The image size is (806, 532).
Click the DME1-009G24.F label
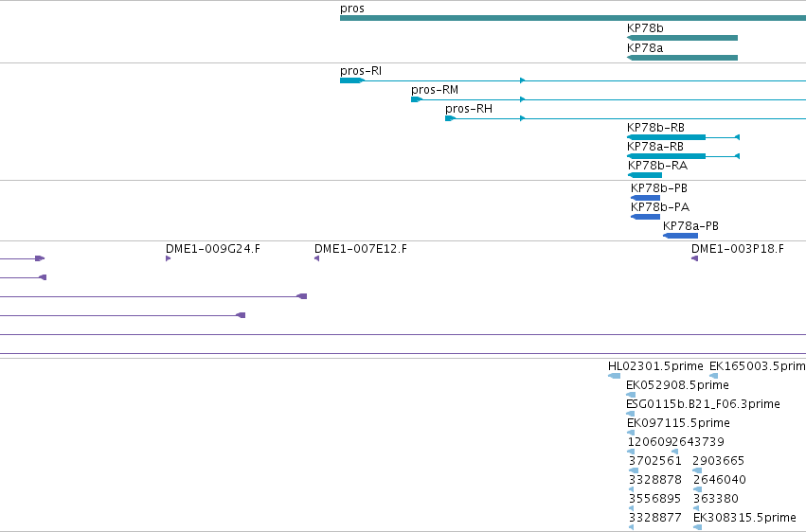(x=213, y=249)
